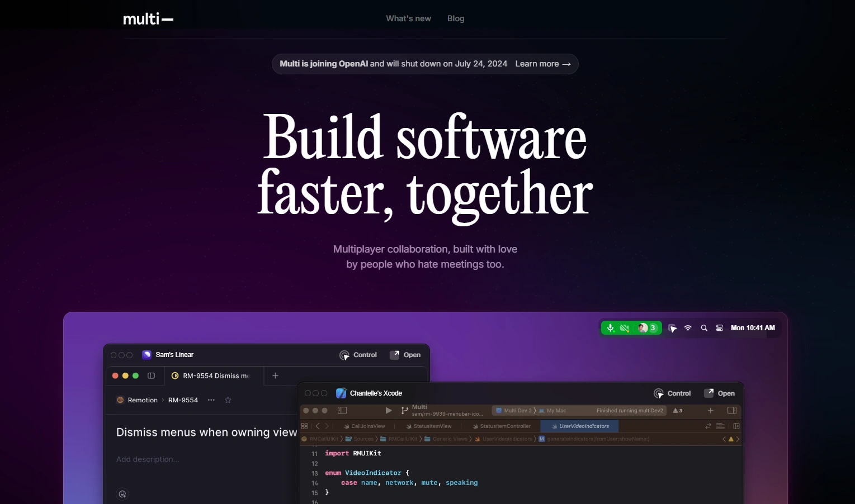The width and height of the screenshot is (855, 504).
Task: Add an editor pane on the right in Xcode
Action: [x=736, y=426]
